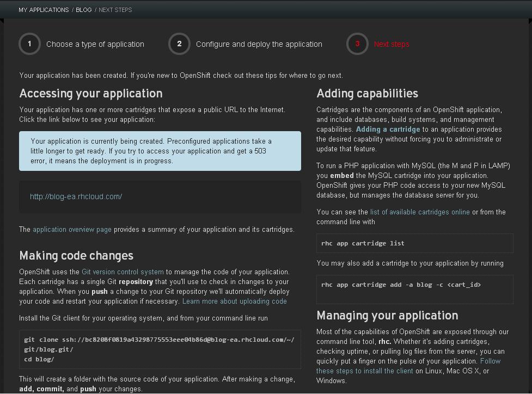The height and width of the screenshot is (394, 532).
Task: Select 'Configure and deploy the application' step label
Action: [x=259, y=44]
